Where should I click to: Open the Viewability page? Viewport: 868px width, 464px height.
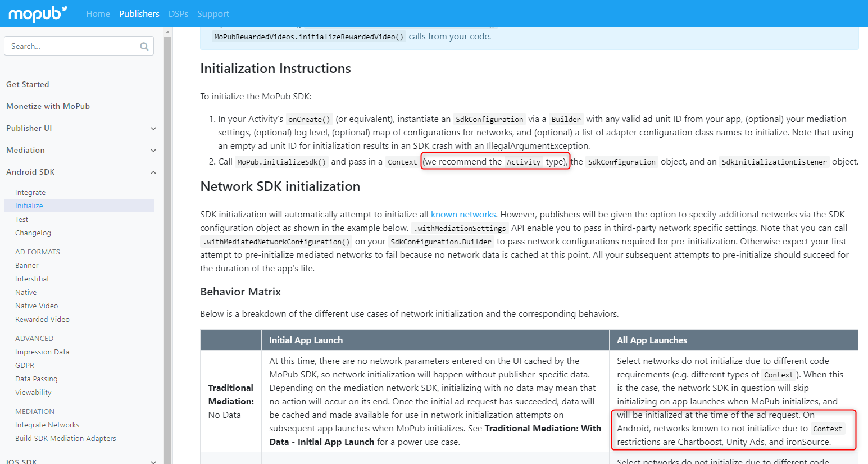(x=33, y=392)
